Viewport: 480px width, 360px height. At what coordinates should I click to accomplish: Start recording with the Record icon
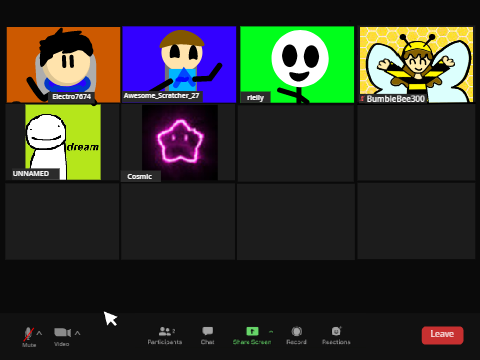pyautogui.click(x=297, y=331)
